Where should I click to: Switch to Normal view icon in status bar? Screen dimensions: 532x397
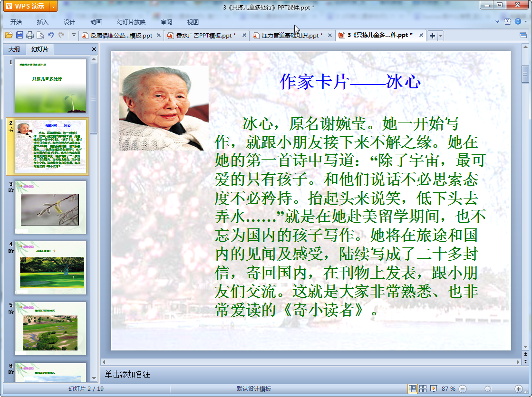pos(413,388)
